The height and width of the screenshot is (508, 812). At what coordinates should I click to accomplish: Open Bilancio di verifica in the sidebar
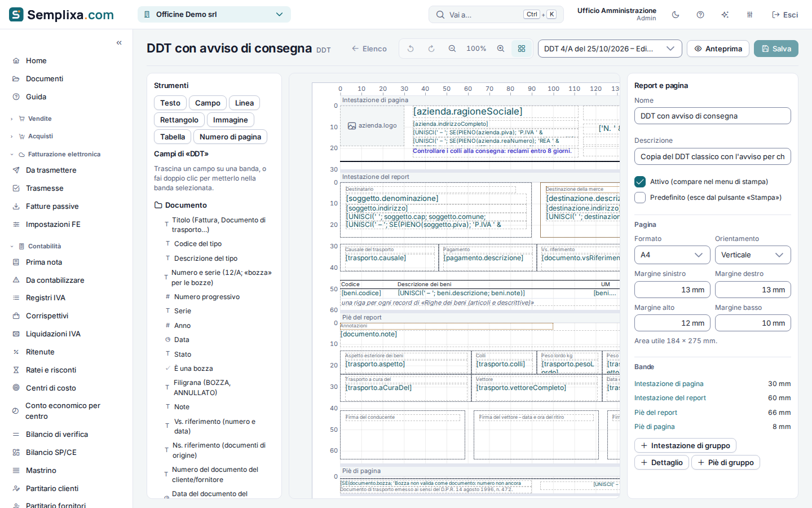[x=57, y=435]
